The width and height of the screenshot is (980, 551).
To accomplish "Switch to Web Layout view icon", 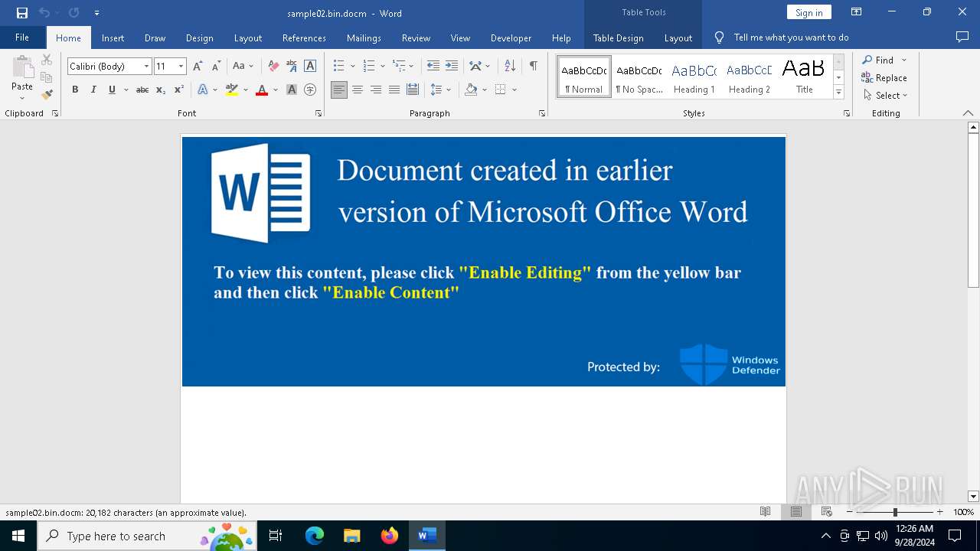I will [826, 512].
